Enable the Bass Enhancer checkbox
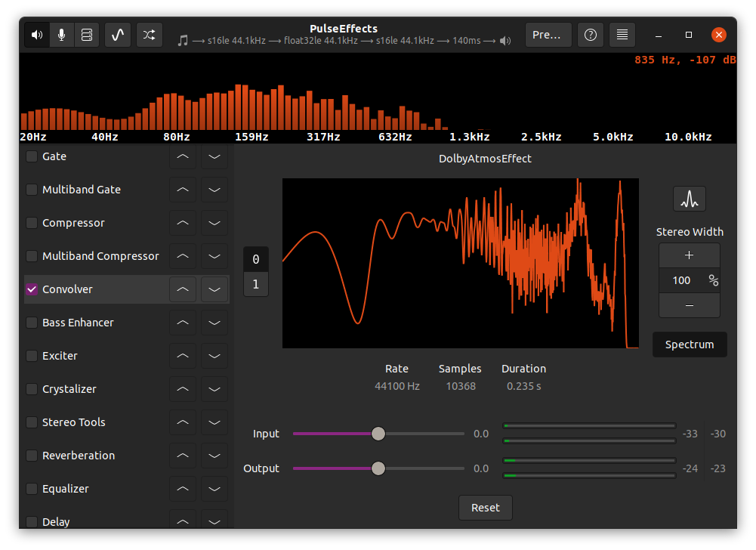Image resolution: width=756 pixels, height=550 pixels. point(32,323)
